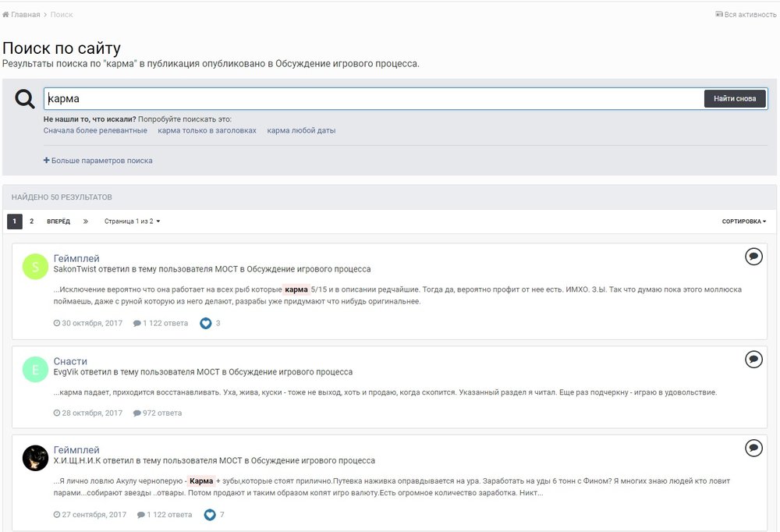Screen dimensions: 780x532
Task: Click the magnifying glass search icon
Action: (x=25, y=99)
